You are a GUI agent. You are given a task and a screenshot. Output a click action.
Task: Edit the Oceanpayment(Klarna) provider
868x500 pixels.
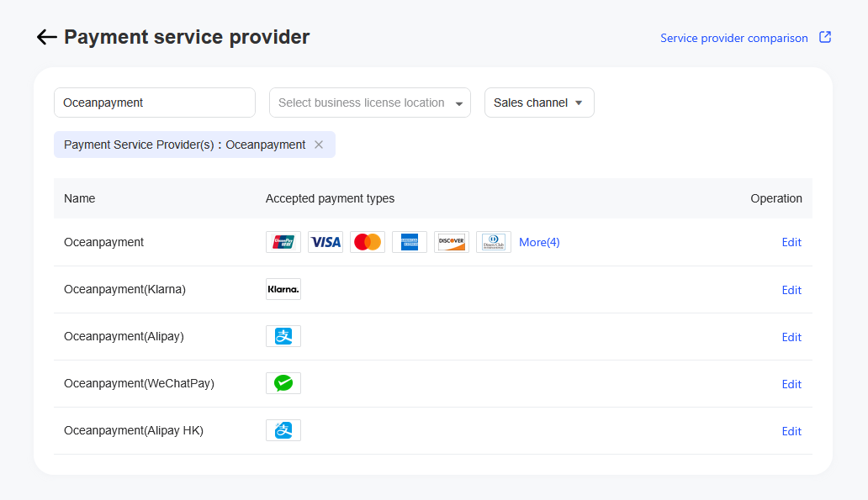point(791,290)
